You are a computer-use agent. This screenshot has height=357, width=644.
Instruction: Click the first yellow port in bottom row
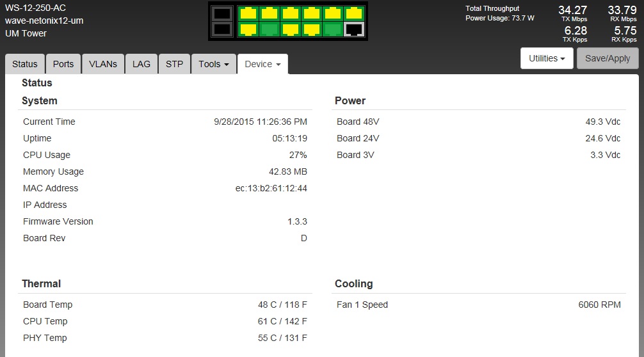(248, 29)
